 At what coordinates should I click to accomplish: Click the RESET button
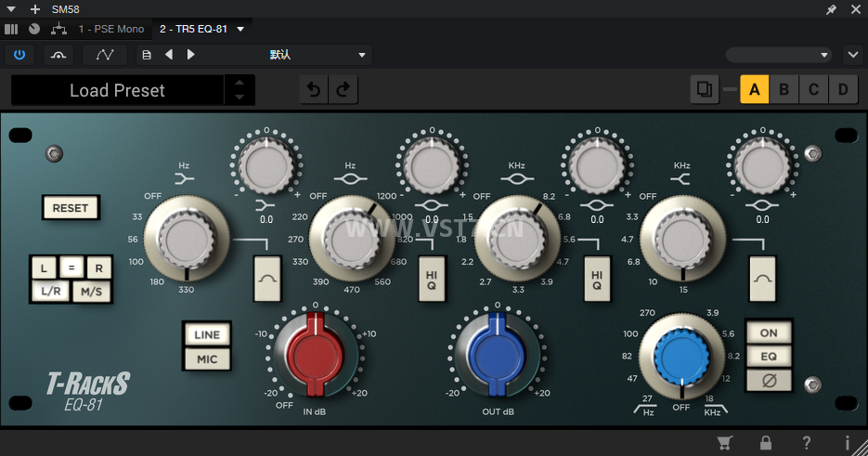[71, 208]
